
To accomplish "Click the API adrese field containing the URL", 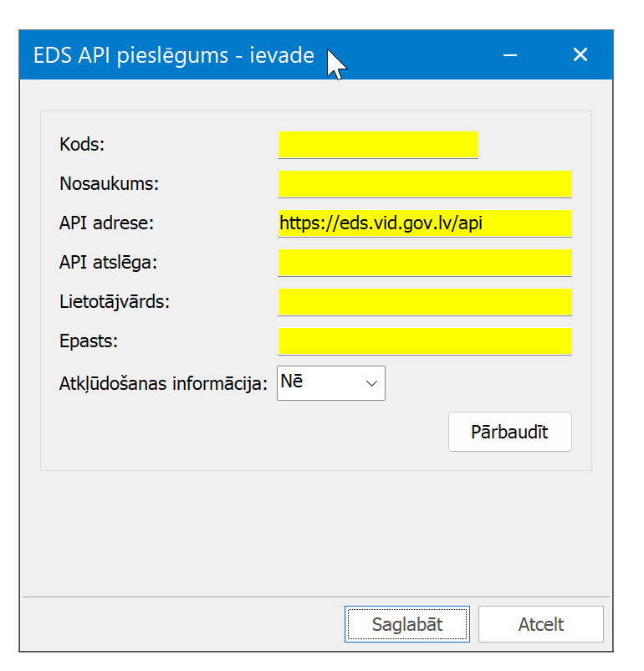I will [x=425, y=223].
